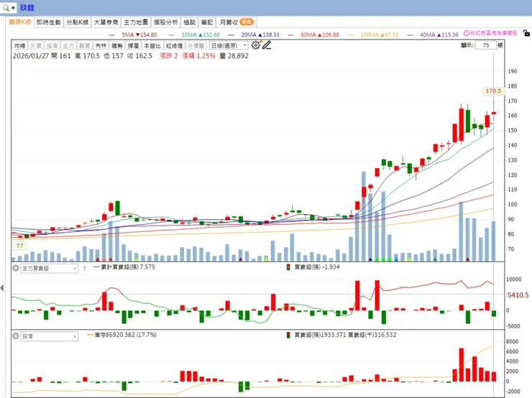Click the 顯示 bar count field showing 75

point(486,45)
